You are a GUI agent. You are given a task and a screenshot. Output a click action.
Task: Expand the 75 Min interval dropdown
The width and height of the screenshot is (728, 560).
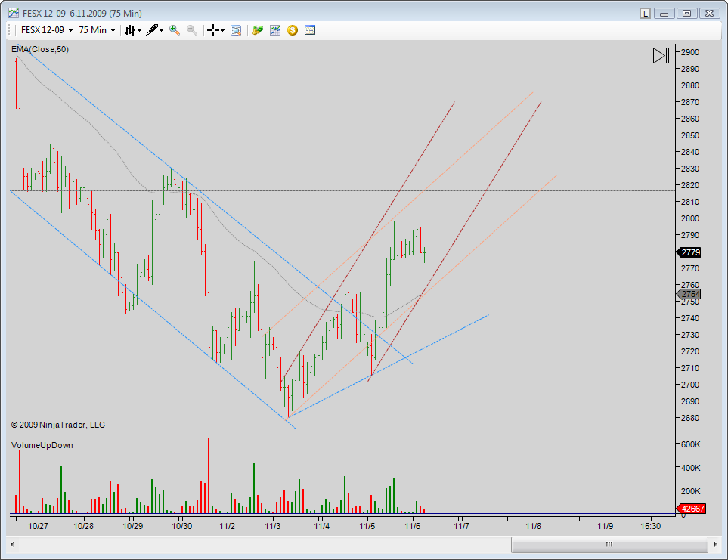point(97,30)
